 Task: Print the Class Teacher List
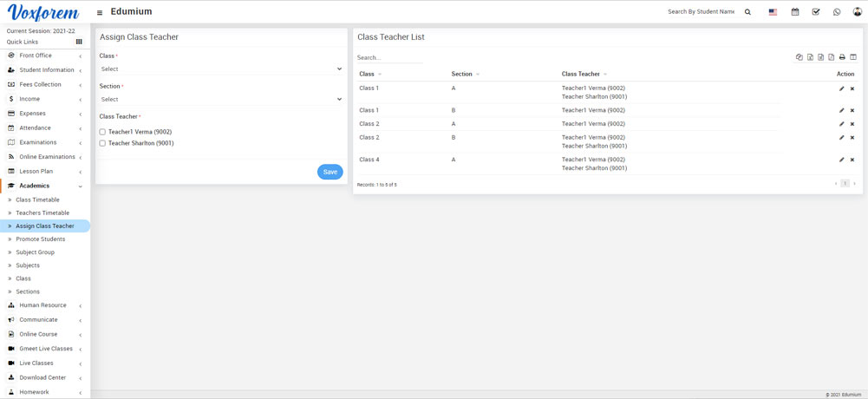tap(842, 57)
